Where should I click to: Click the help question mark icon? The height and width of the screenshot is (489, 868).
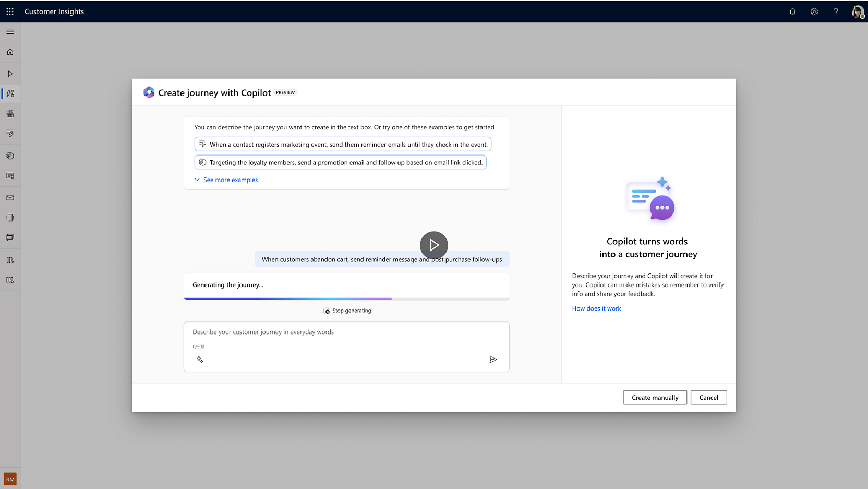click(x=836, y=11)
